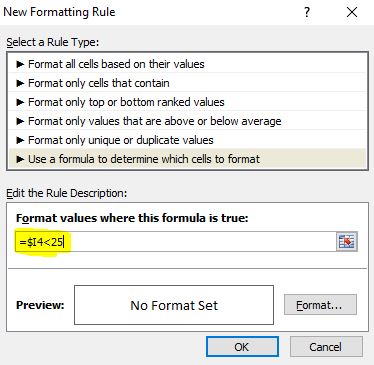Click arrow beside Use a formula rule

point(20,159)
